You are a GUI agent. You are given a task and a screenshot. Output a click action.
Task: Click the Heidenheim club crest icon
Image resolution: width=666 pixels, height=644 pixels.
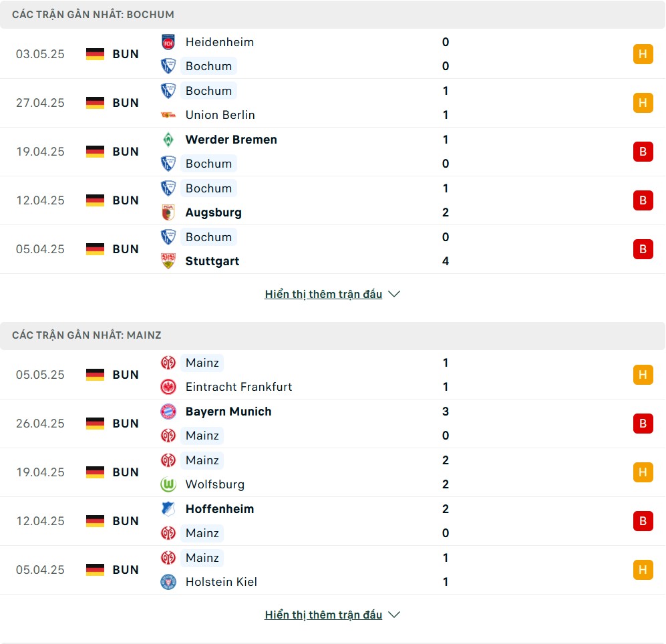pyautogui.click(x=168, y=42)
